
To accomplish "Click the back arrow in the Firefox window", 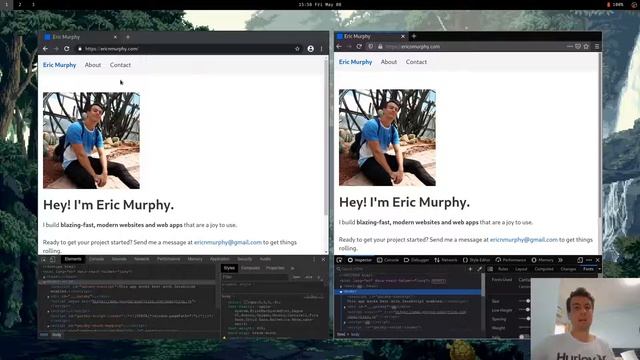I will point(339,46).
